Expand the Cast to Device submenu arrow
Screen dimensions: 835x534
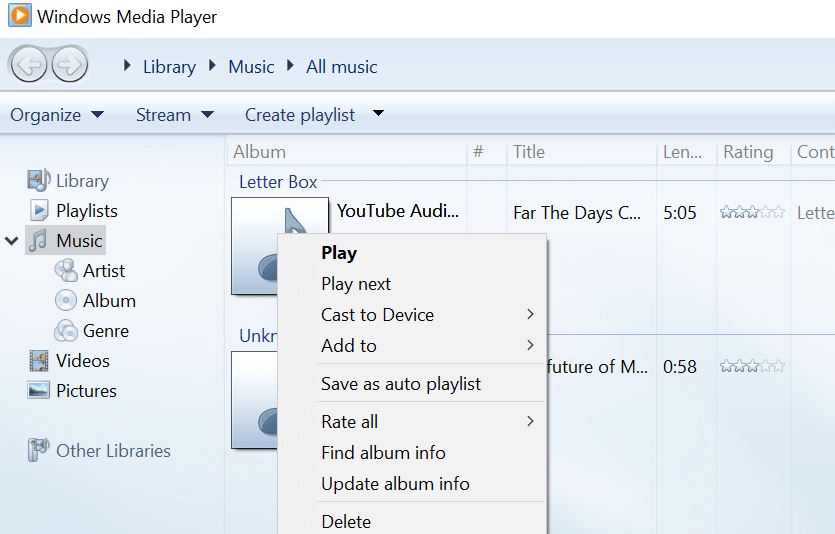tap(530, 314)
